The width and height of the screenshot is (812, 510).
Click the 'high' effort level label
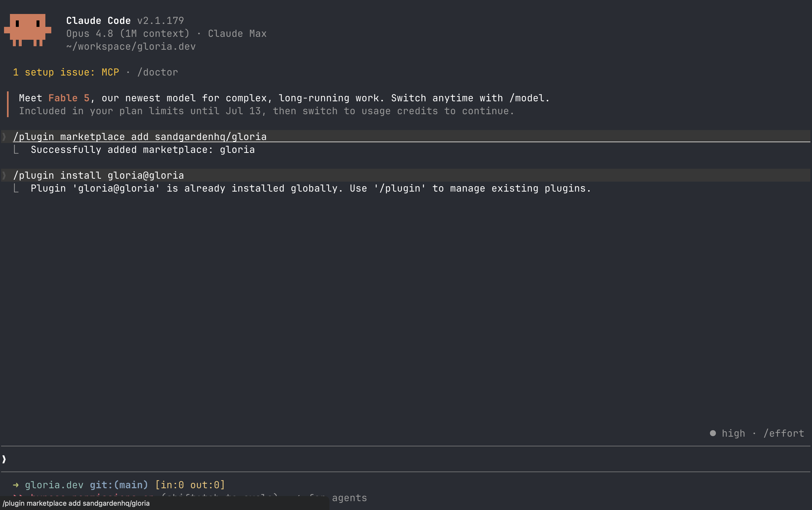pos(734,433)
